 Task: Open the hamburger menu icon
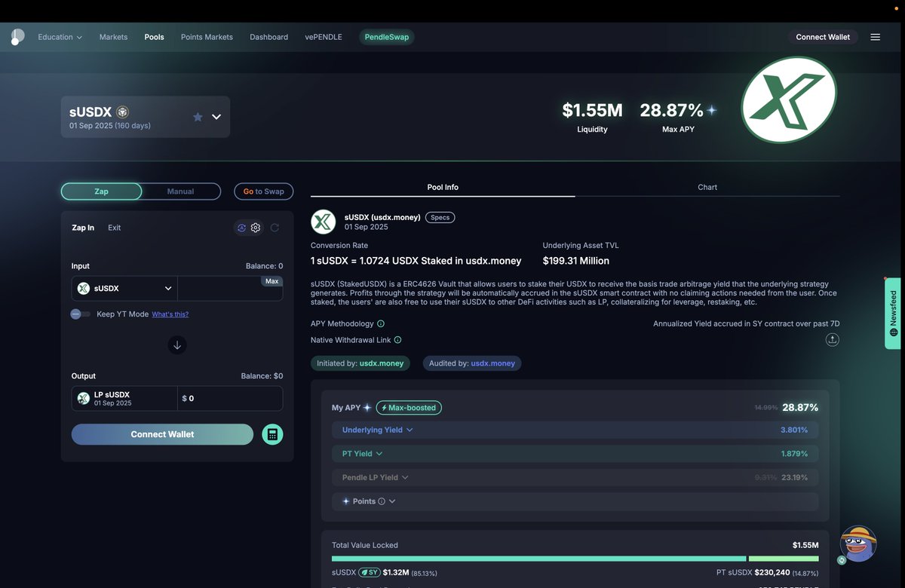[x=875, y=37]
